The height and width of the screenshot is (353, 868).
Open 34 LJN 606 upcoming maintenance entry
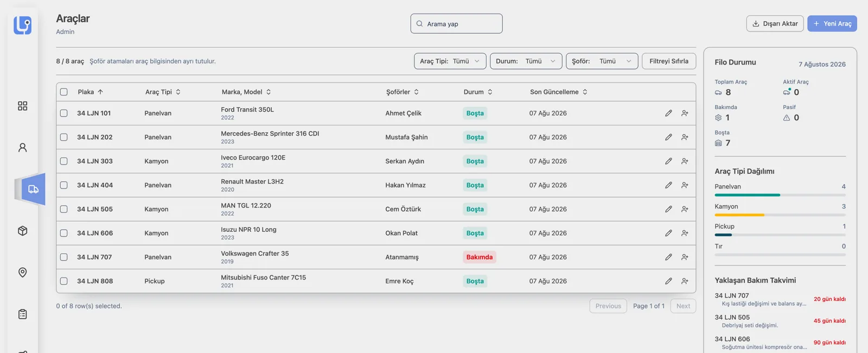pyautogui.click(x=780, y=343)
